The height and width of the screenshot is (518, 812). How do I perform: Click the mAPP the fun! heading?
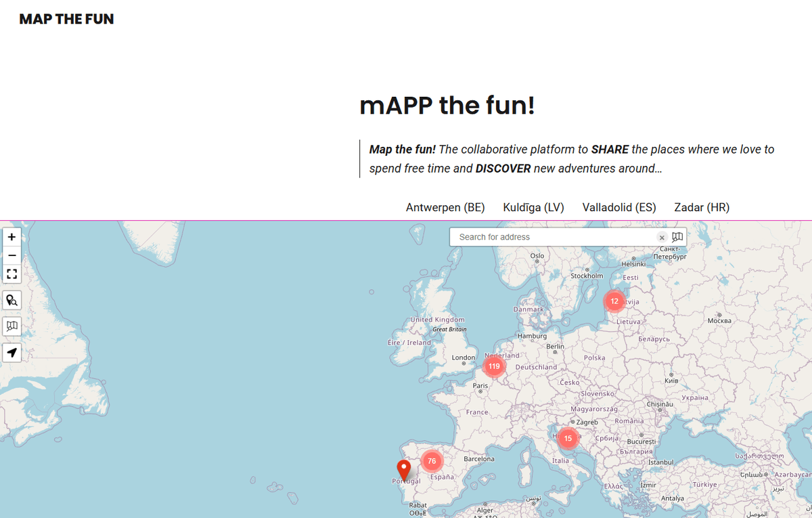point(447,106)
